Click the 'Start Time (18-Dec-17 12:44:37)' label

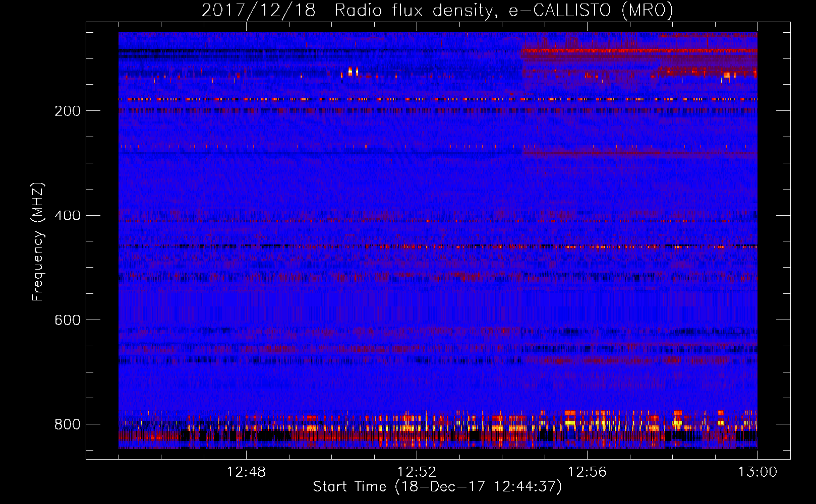(x=437, y=487)
